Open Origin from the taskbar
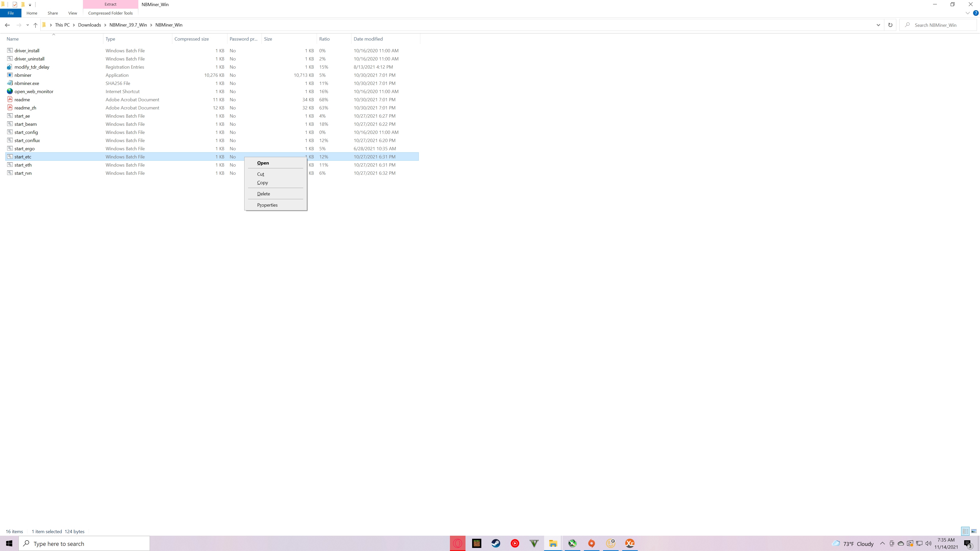Image resolution: width=980 pixels, height=551 pixels. (592, 543)
